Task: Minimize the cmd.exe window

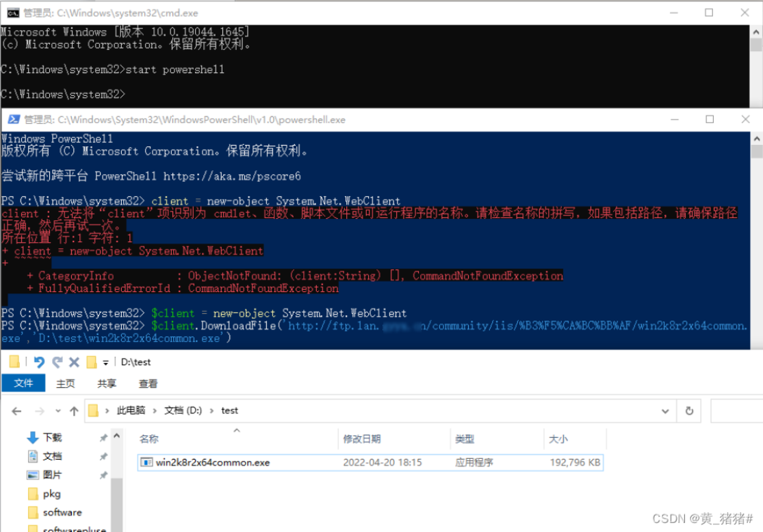Action: 673,12
